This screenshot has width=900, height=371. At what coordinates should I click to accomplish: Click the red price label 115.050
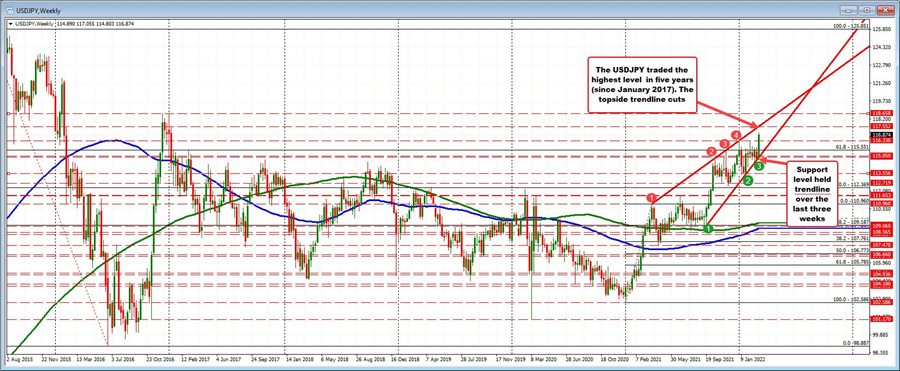(x=882, y=156)
